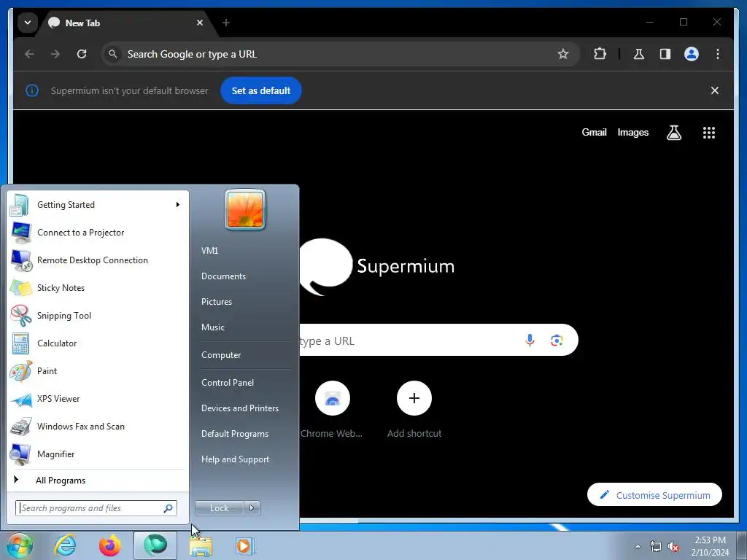This screenshot has width=747, height=560.
Task: Open Pictures in the Start menu
Action: (x=216, y=302)
